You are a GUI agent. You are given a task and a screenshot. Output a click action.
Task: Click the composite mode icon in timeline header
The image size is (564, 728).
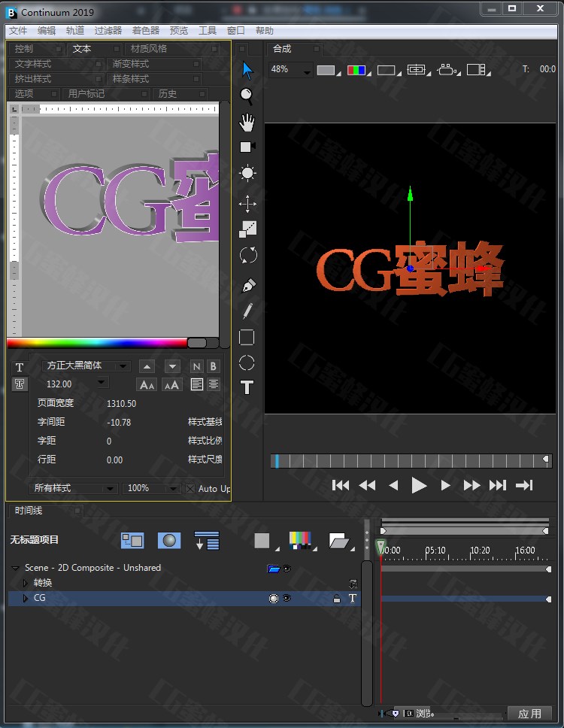coord(132,541)
